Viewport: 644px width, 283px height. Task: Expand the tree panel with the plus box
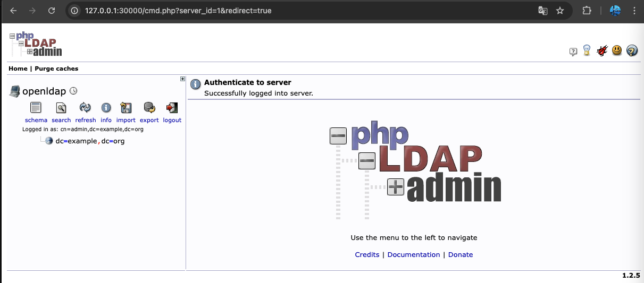pyautogui.click(x=182, y=79)
